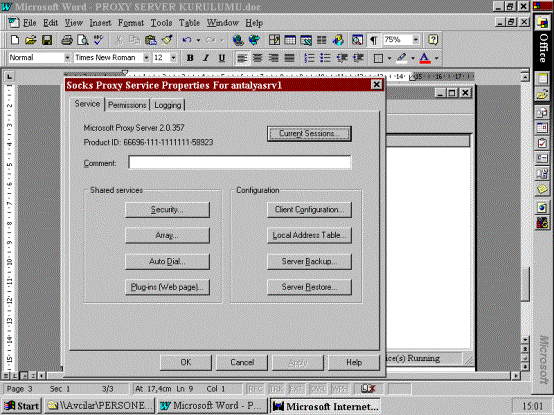
Task: Click the New Task clipboard icon on Office bar
Action: [x=542, y=143]
